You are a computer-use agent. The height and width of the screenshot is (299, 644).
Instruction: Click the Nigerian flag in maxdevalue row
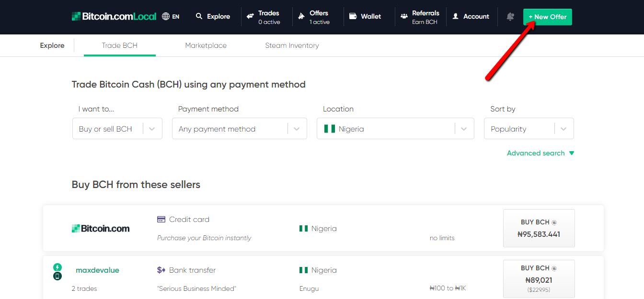coord(303,270)
